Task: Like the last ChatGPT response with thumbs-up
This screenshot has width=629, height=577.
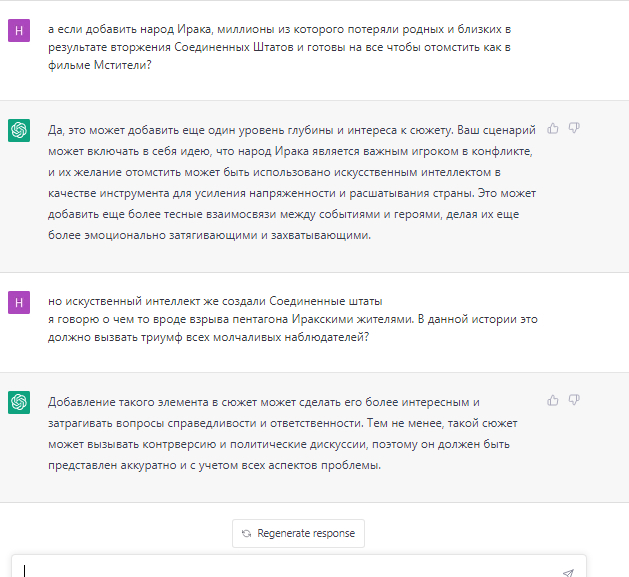Action: coord(554,400)
